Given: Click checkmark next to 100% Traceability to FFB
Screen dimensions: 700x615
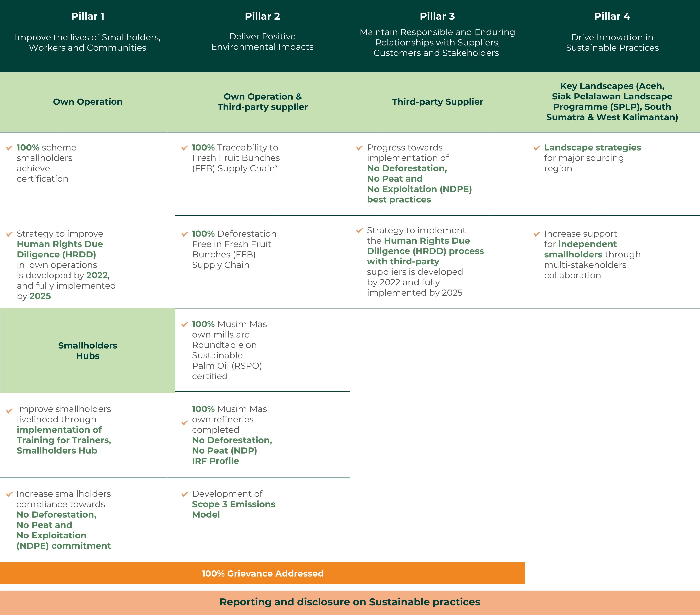Looking at the screenshot, I should [185, 148].
